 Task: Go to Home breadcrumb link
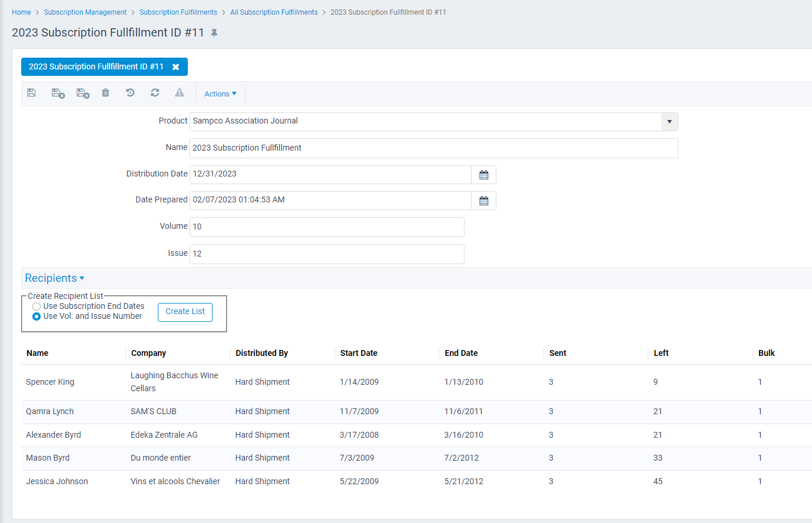coord(21,12)
